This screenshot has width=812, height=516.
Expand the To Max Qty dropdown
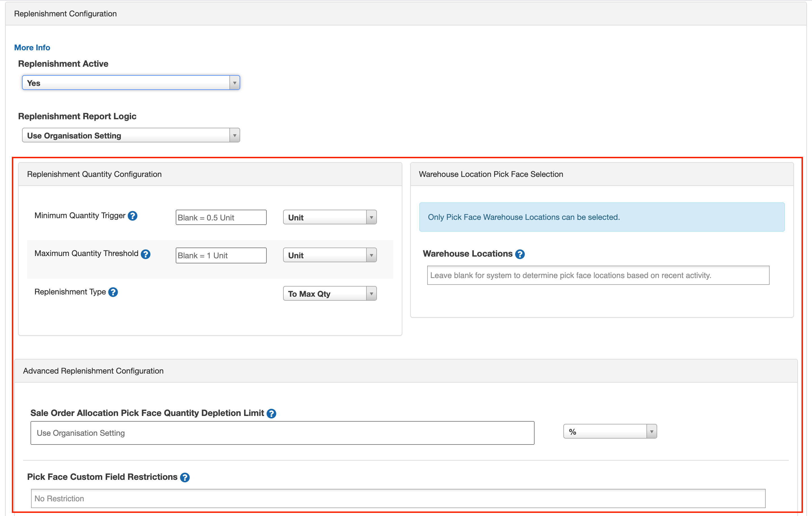[371, 293]
